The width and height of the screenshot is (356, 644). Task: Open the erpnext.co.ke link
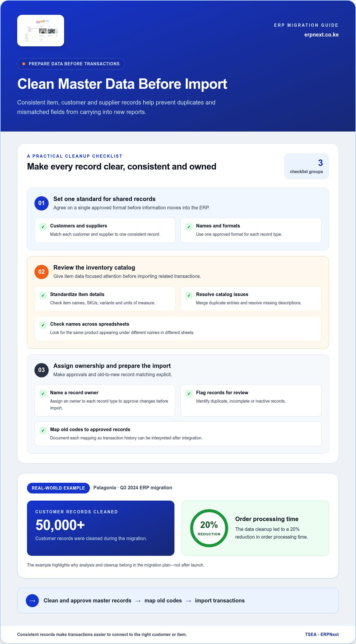click(x=321, y=35)
